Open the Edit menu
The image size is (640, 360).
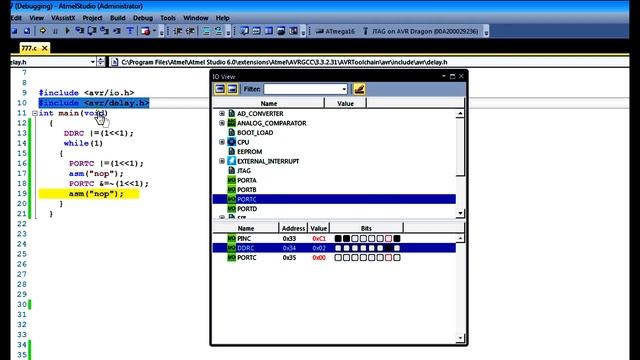[x=16, y=18]
